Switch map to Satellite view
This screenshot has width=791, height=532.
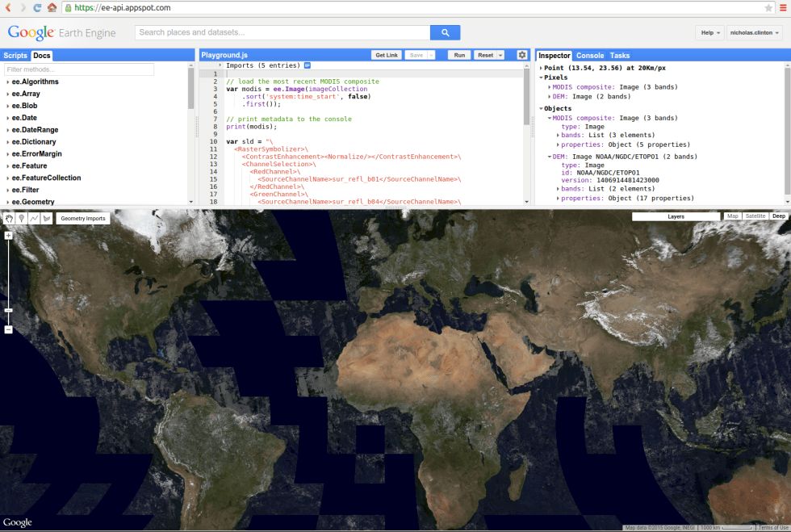[x=755, y=216]
